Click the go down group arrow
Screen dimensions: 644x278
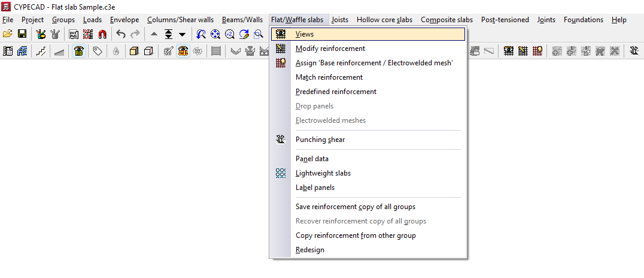click(x=183, y=34)
